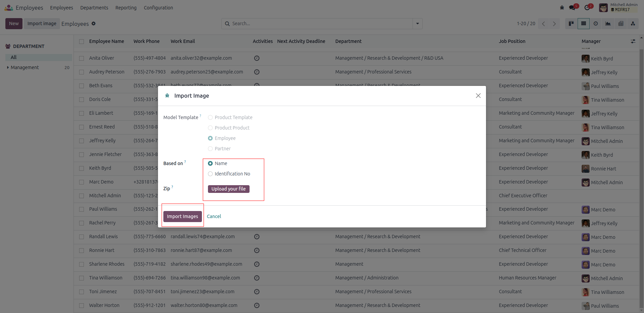Expand the Management department tree

(x=8, y=67)
